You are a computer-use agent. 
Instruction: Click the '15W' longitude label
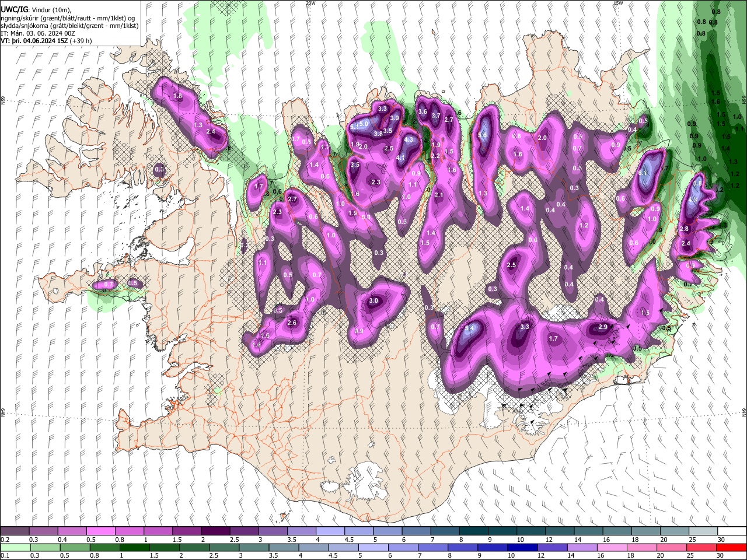point(618,3)
